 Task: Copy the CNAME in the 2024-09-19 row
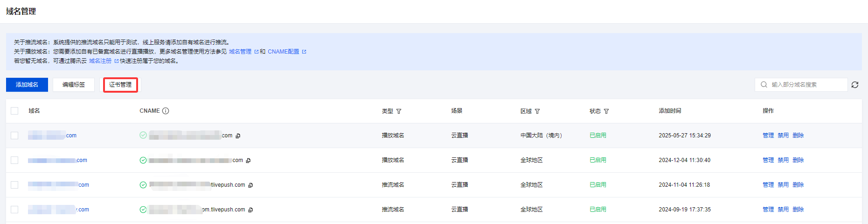[x=250, y=210]
